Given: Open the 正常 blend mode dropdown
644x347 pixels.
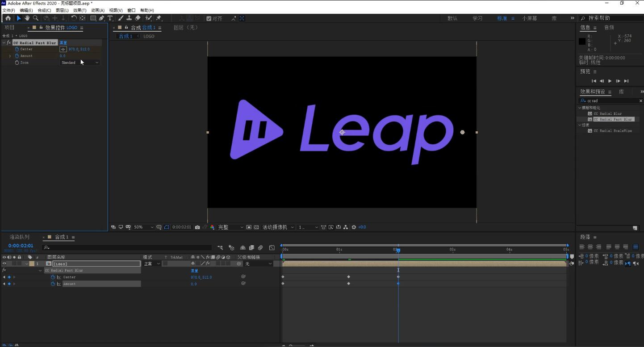Looking at the screenshot, I should (151, 264).
